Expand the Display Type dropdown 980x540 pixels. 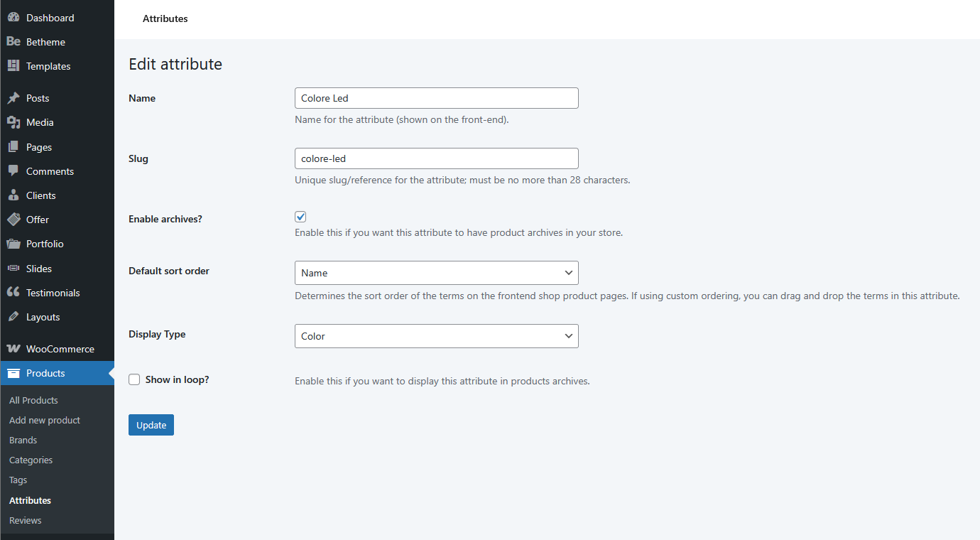pyautogui.click(x=436, y=336)
